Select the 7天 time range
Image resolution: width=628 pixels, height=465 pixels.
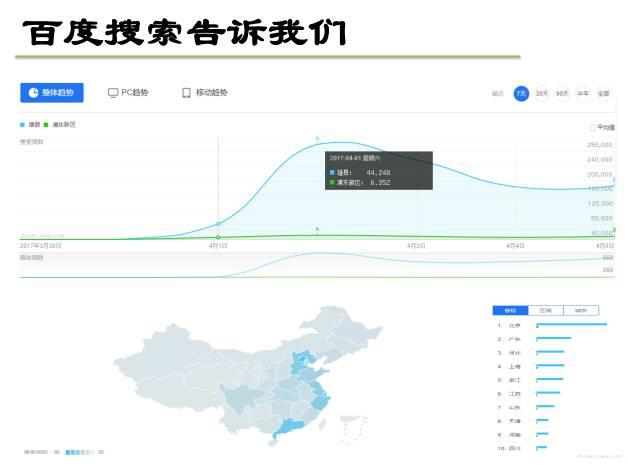point(521,93)
